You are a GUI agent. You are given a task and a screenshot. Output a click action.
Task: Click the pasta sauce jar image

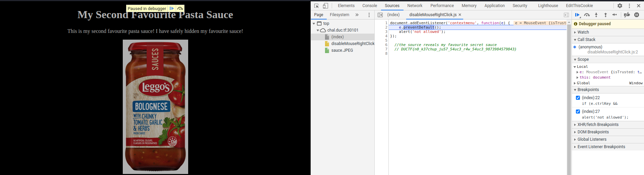tap(155, 106)
